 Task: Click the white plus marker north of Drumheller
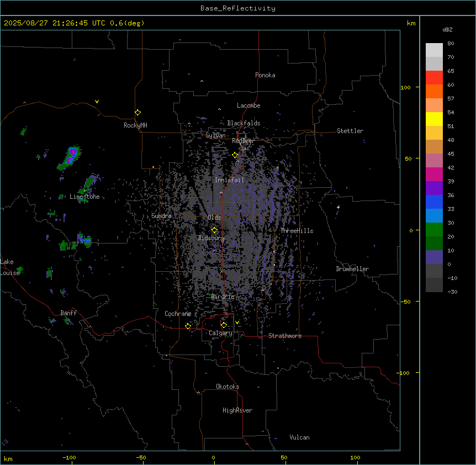(338, 207)
